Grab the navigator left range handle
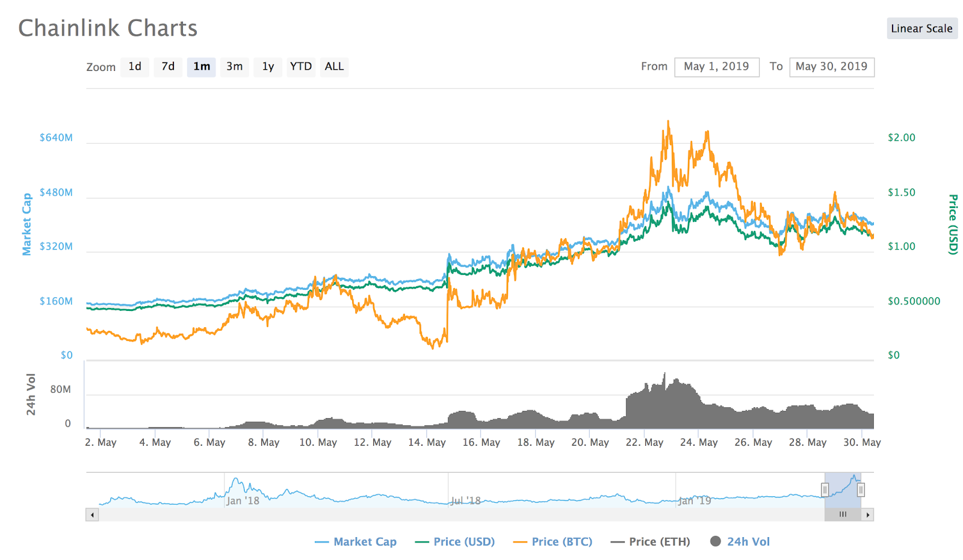The width and height of the screenshot is (963, 560). [825, 490]
